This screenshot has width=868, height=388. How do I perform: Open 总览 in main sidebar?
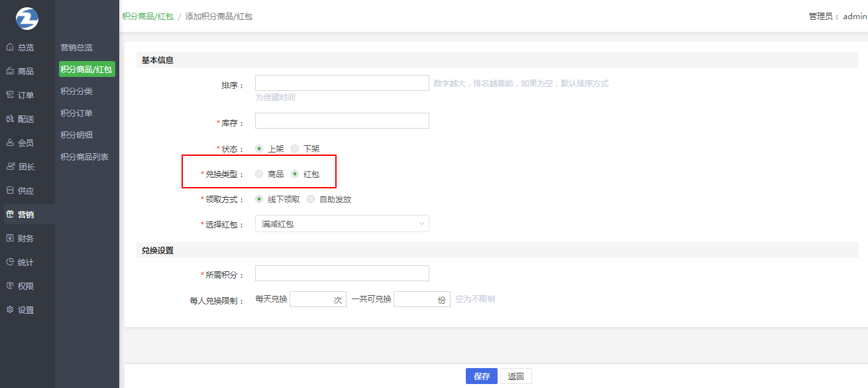pos(27,47)
